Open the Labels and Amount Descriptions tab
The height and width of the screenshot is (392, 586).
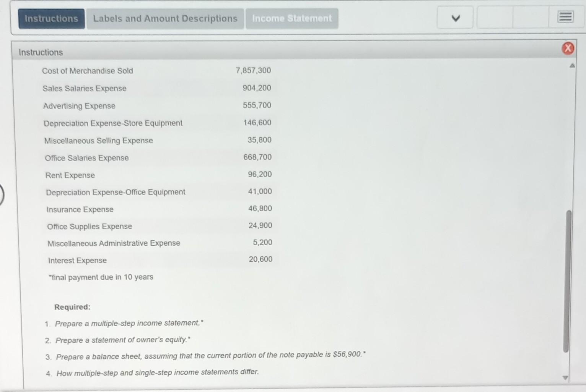click(165, 18)
